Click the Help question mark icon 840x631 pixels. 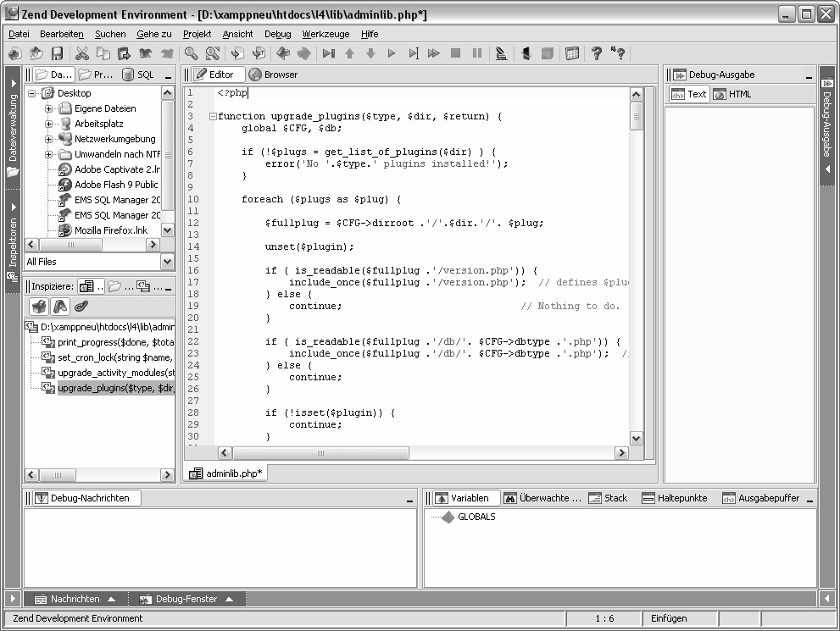pyautogui.click(x=597, y=53)
